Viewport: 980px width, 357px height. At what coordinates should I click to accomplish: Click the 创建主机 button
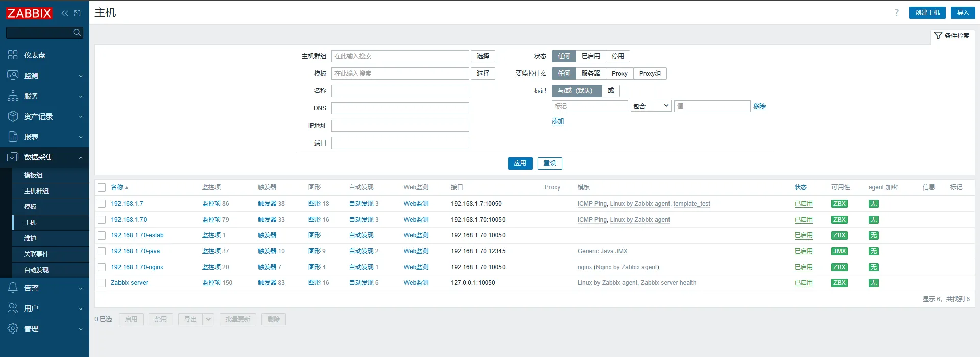point(927,13)
